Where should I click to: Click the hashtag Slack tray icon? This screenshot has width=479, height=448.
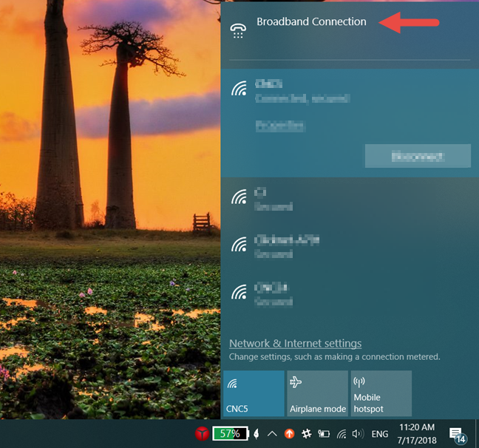click(x=307, y=434)
